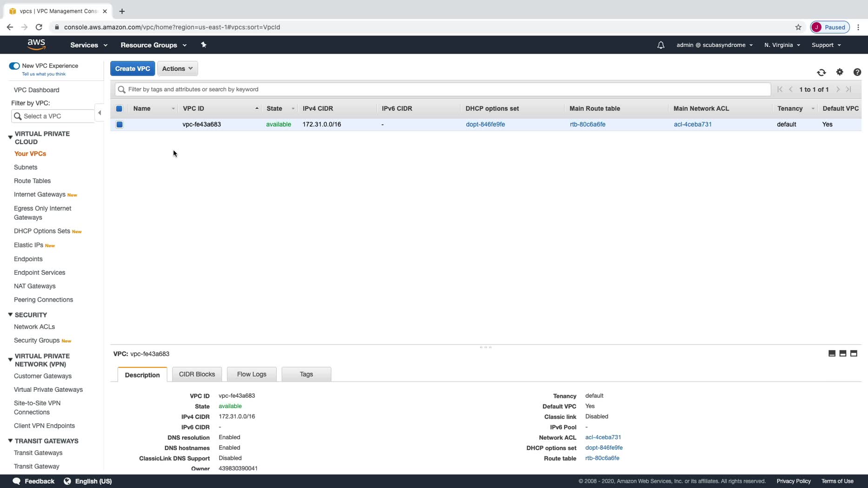Click the Create VPC button

tap(133, 69)
